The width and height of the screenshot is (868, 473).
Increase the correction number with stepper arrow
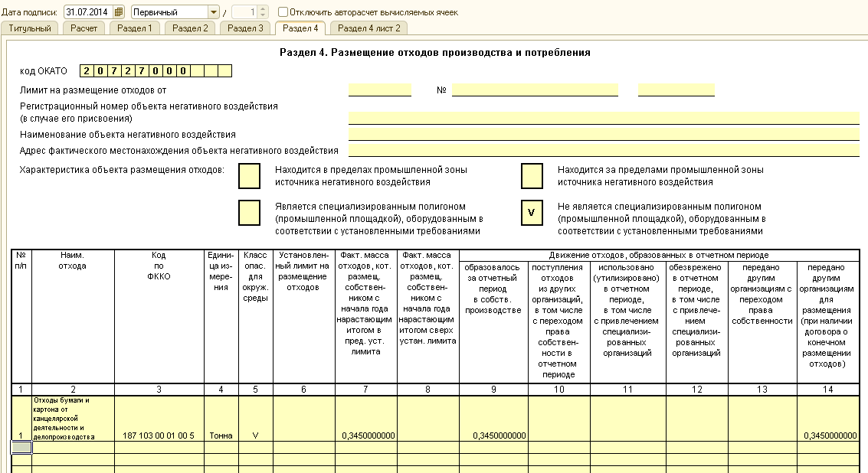point(264,9)
